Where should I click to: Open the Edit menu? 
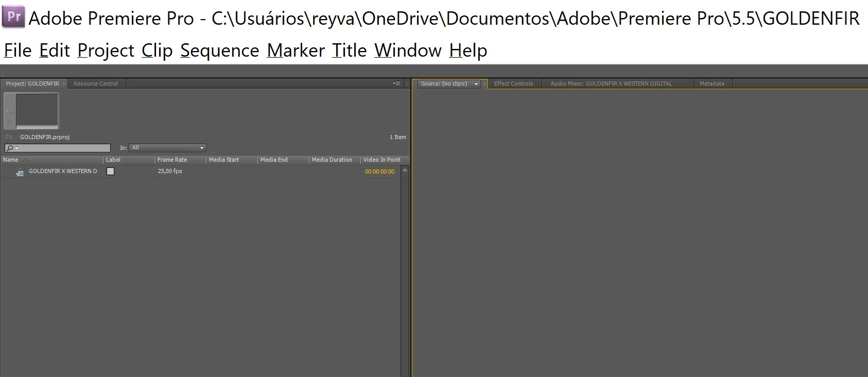pos(55,50)
